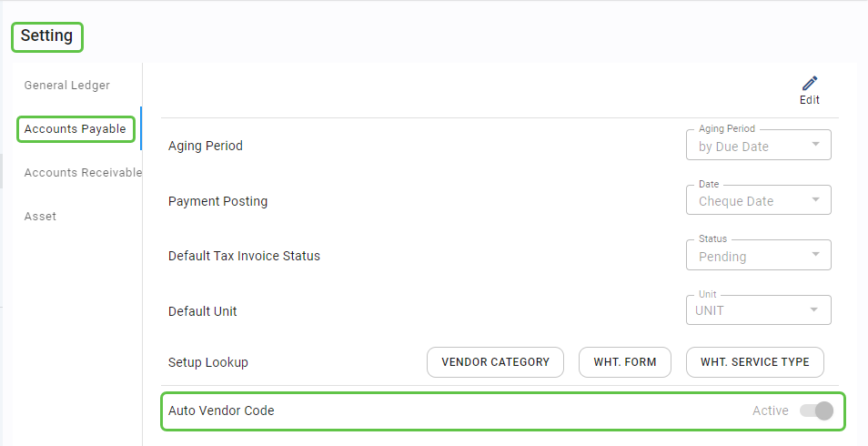
Task: Open the Accounts Receivable tab
Action: [x=83, y=173]
